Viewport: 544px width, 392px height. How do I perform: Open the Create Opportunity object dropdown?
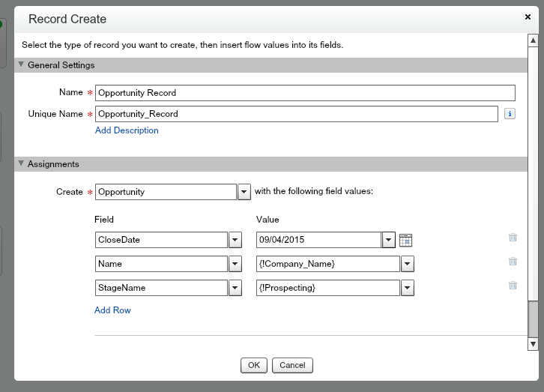click(x=244, y=192)
